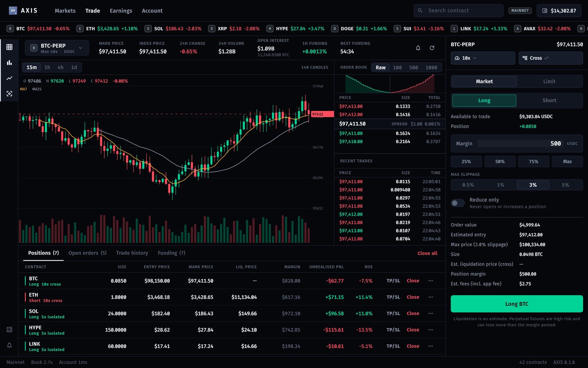Select Long order side
This screenshot has height=368, width=588.
[x=484, y=100]
